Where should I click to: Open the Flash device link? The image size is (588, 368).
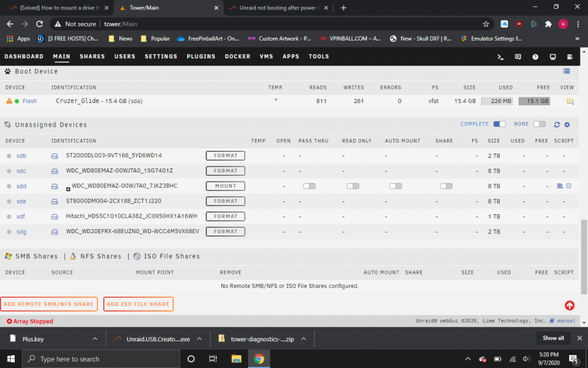(29, 101)
